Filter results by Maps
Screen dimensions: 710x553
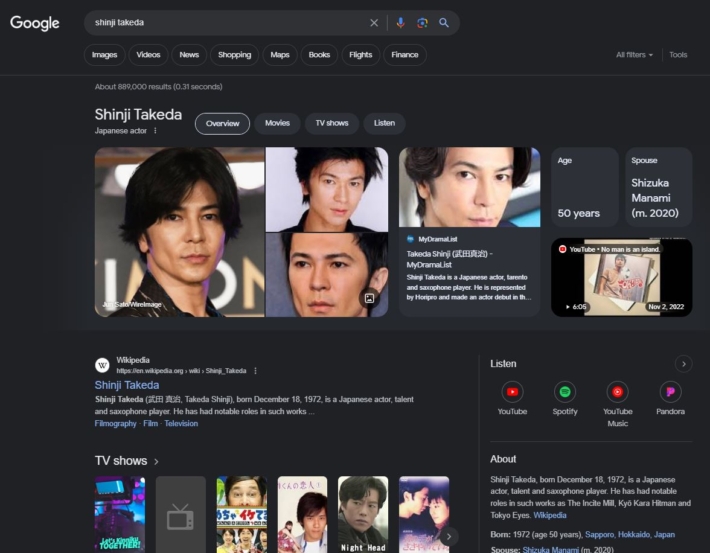(x=280, y=55)
